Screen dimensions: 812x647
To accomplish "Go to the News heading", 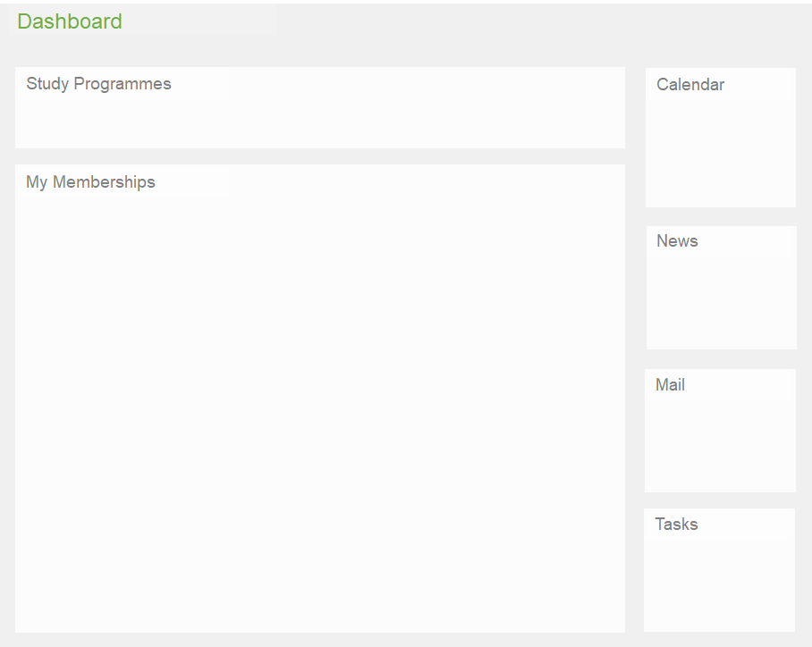I will tap(677, 241).
